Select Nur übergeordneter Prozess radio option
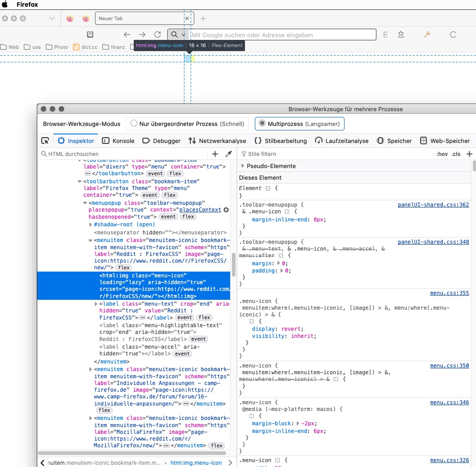Viewport: 476px width, 467px height. (134, 123)
